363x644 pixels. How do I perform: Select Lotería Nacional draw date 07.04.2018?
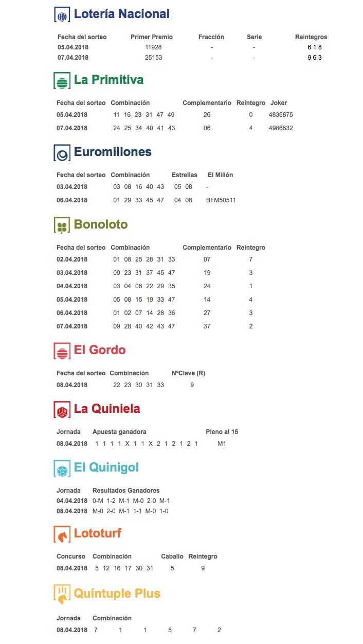pyautogui.click(x=73, y=58)
